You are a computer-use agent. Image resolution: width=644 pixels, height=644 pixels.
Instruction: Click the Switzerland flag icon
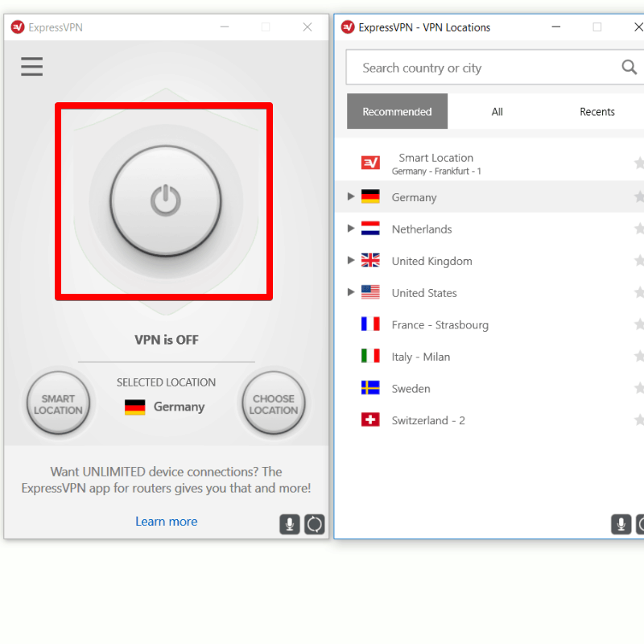370,419
